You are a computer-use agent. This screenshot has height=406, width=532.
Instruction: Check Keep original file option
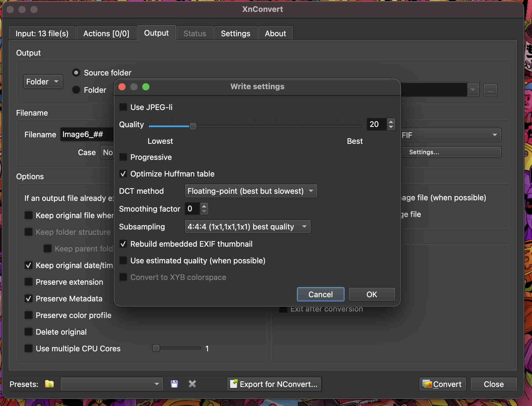tap(29, 215)
